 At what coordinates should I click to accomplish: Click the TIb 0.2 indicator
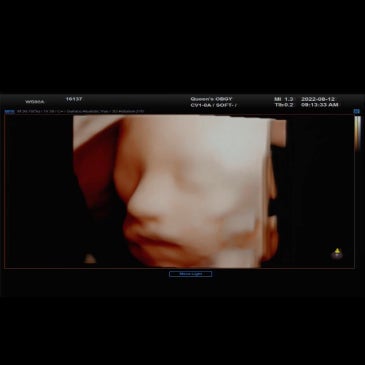[x=284, y=105]
